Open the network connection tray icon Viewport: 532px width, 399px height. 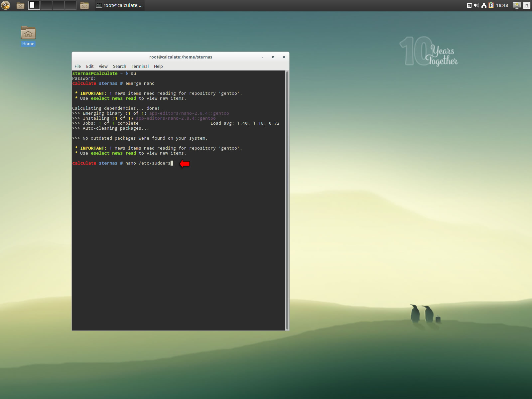point(484,5)
